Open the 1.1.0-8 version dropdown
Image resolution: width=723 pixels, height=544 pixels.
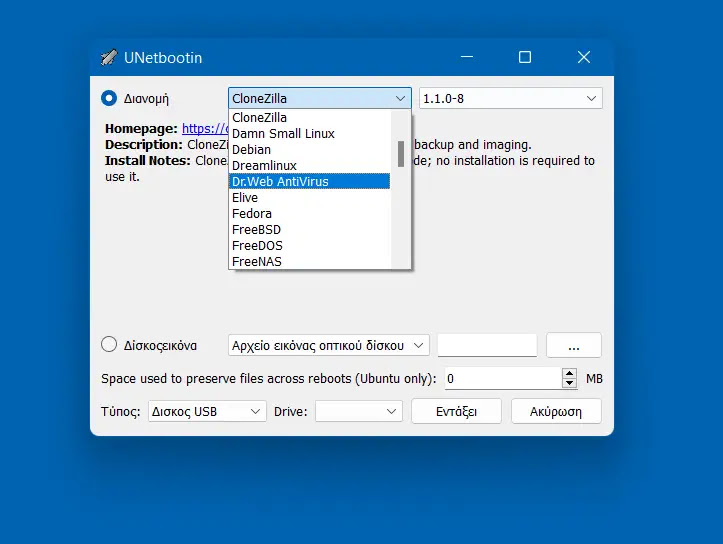click(510, 98)
